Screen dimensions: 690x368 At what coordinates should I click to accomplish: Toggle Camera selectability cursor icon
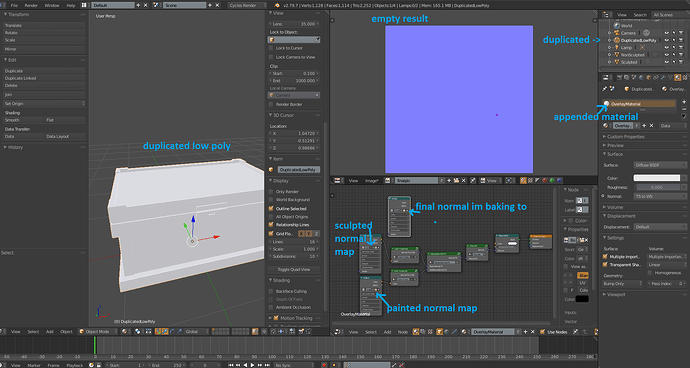pos(674,33)
